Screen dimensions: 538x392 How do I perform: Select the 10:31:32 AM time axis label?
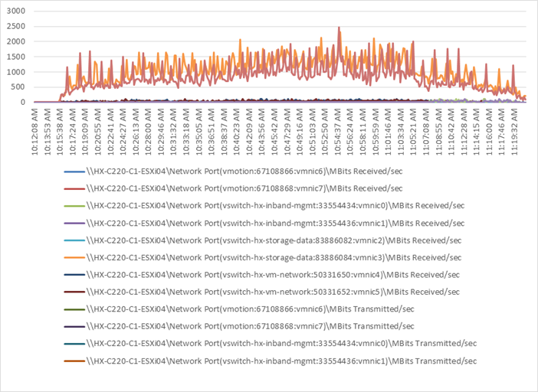[x=174, y=132]
